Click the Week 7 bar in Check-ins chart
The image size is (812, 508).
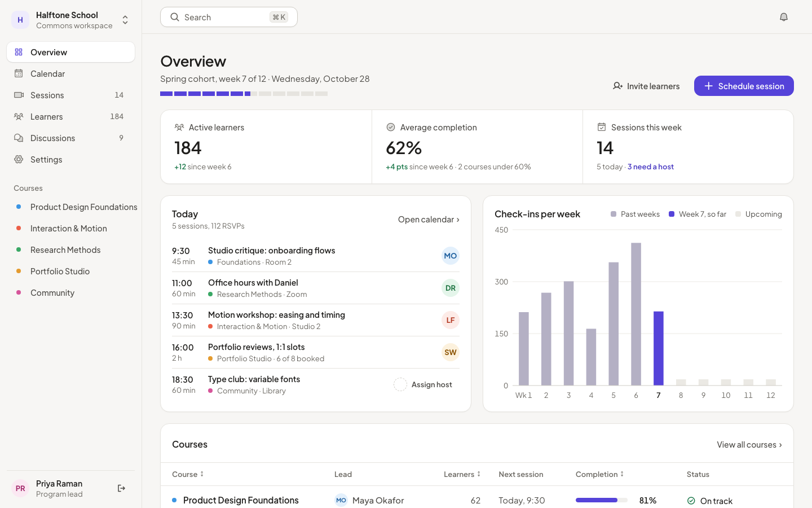(x=658, y=348)
